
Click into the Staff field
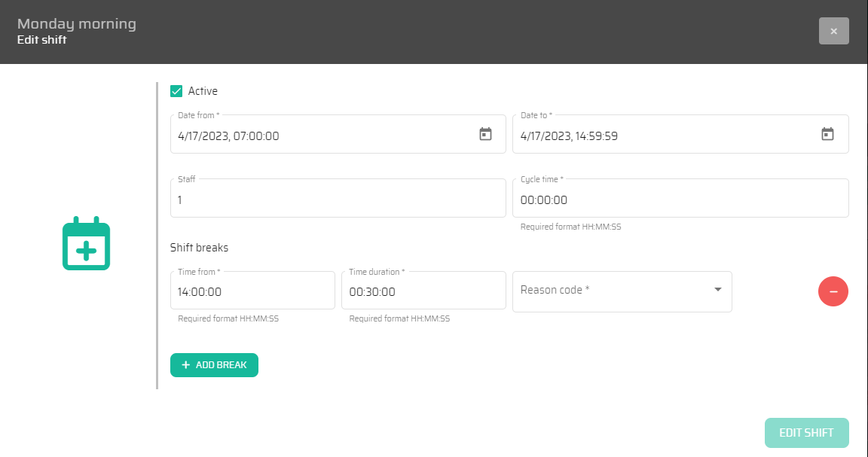click(x=338, y=200)
